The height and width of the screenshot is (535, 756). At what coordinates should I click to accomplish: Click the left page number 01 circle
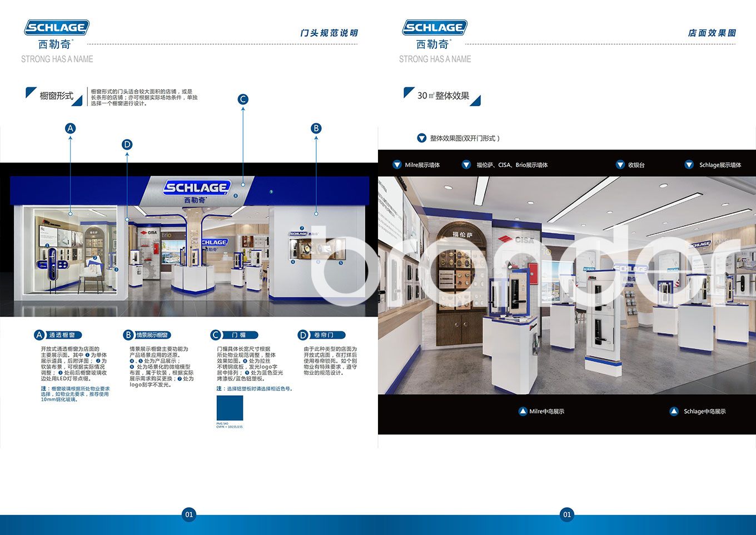(x=189, y=514)
